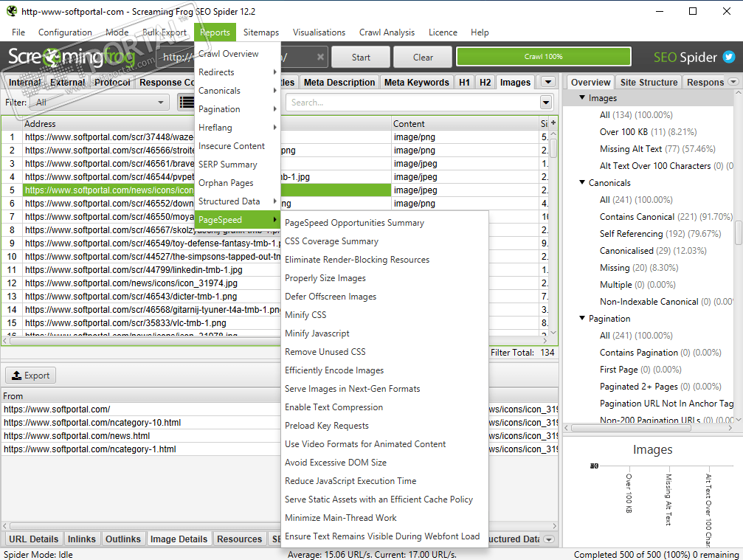Open the Crawl Analysis menu
Image resolution: width=743 pixels, height=560 pixels.
point(387,32)
